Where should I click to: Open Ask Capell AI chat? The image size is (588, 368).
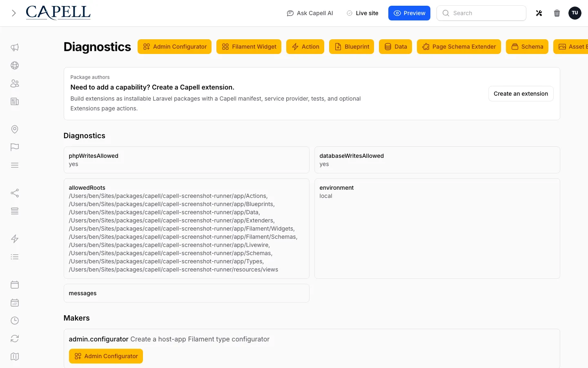tap(310, 13)
